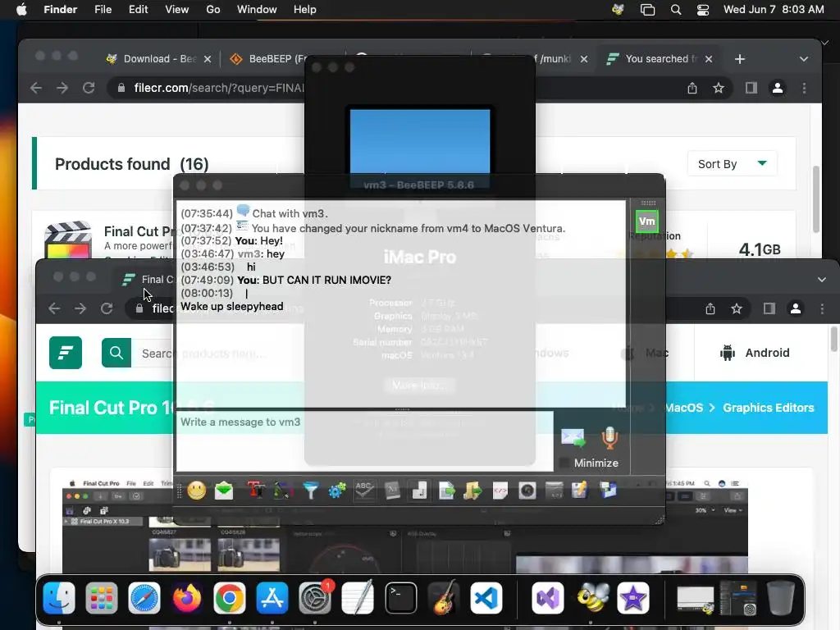This screenshot has height=630, width=840.
Task: Click the FileCR green logo
Action: click(x=66, y=353)
